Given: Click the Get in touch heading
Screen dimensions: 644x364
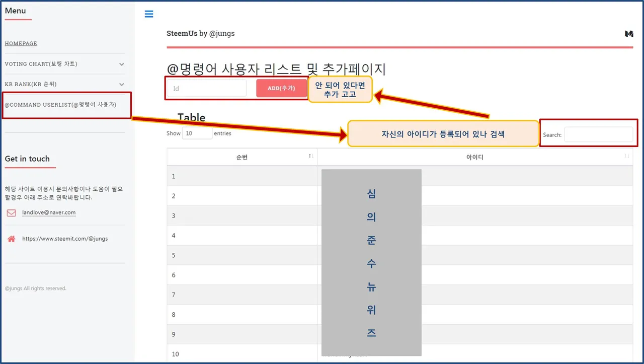Looking at the screenshot, I should pos(27,159).
